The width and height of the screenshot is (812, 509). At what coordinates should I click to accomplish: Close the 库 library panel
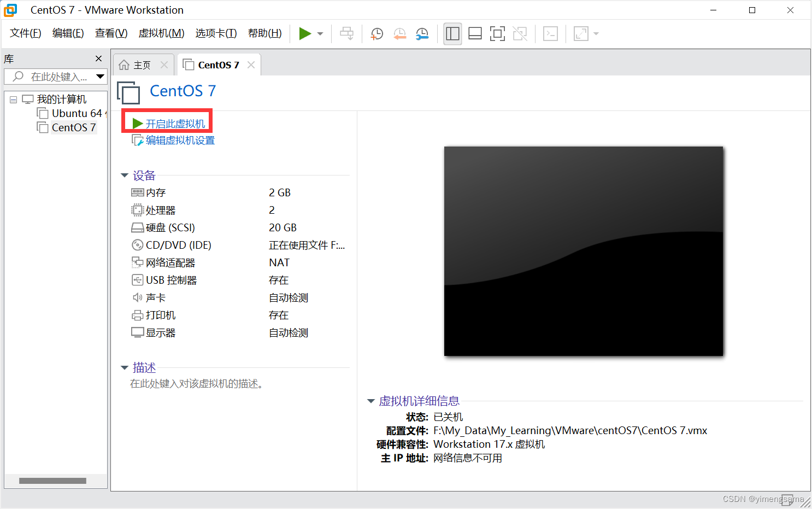[x=98, y=58]
